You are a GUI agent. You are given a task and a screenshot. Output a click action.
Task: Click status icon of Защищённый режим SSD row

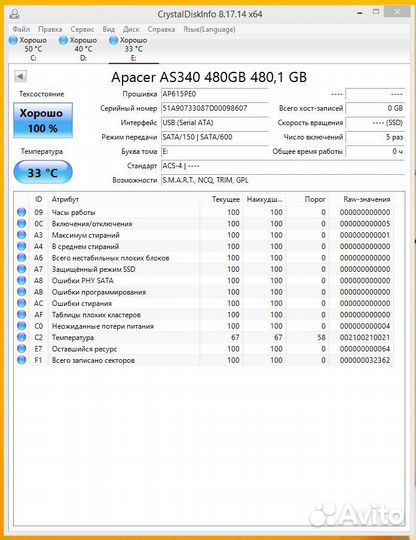21,269
